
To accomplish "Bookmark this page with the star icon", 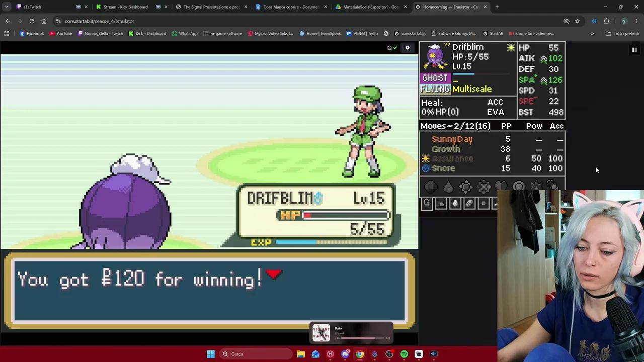I will pyautogui.click(x=577, y=21).
